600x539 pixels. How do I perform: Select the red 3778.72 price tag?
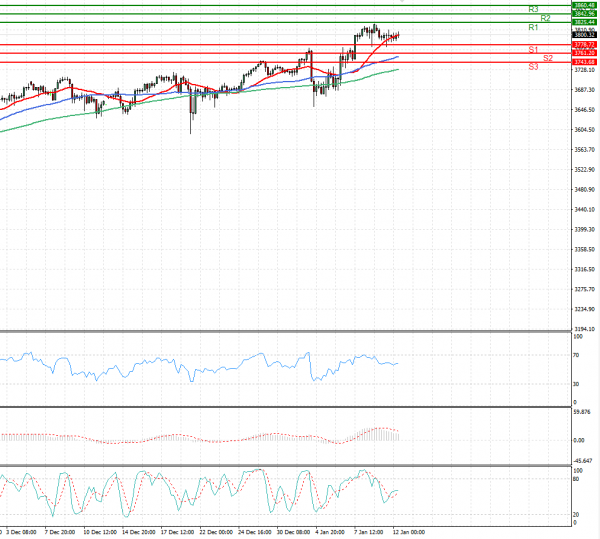[584, 45]
